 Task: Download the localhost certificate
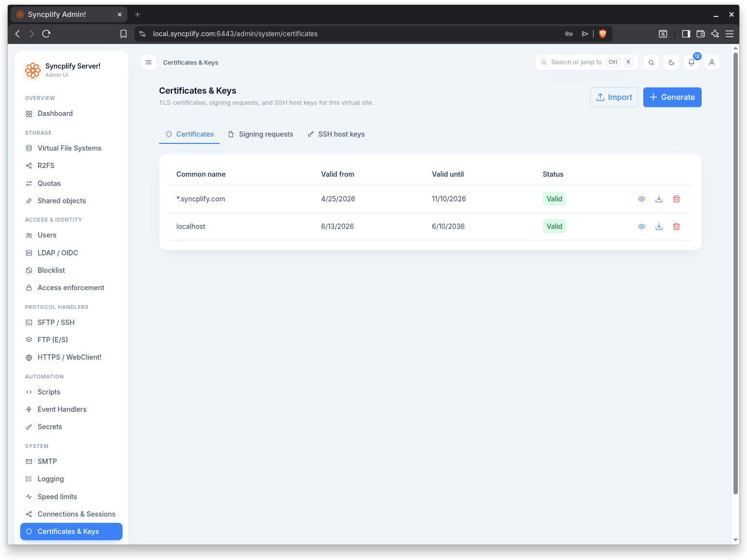tap(659, 226)
